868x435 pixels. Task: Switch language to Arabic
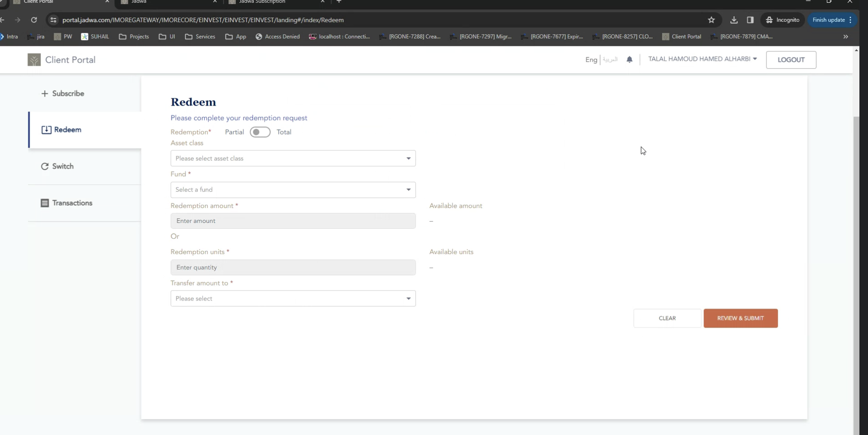pos(610,60)
